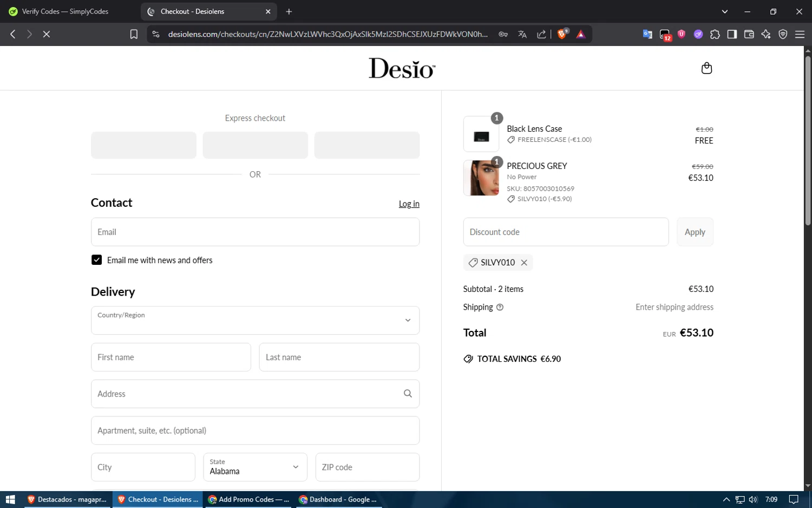The image size is (812, 508).
Task: Open Destacados taskbar window
Action: [66, 499]
